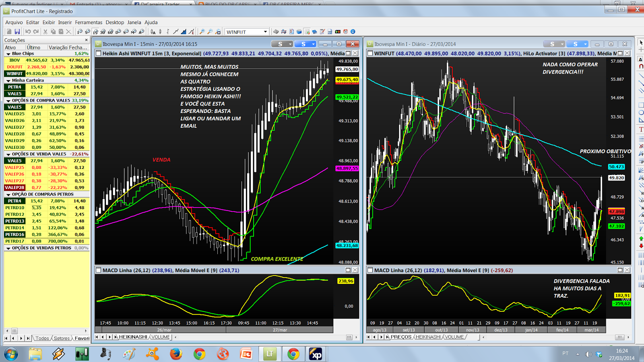The image size is (644, 362).
Task: Select the PETRD13 row in quotes list
Action: click(x=47, y=221)
